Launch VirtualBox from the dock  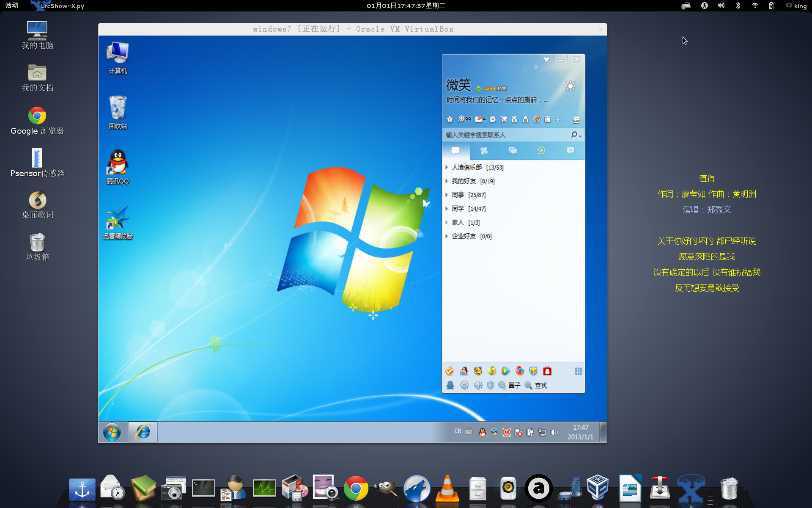click(598, 488)
